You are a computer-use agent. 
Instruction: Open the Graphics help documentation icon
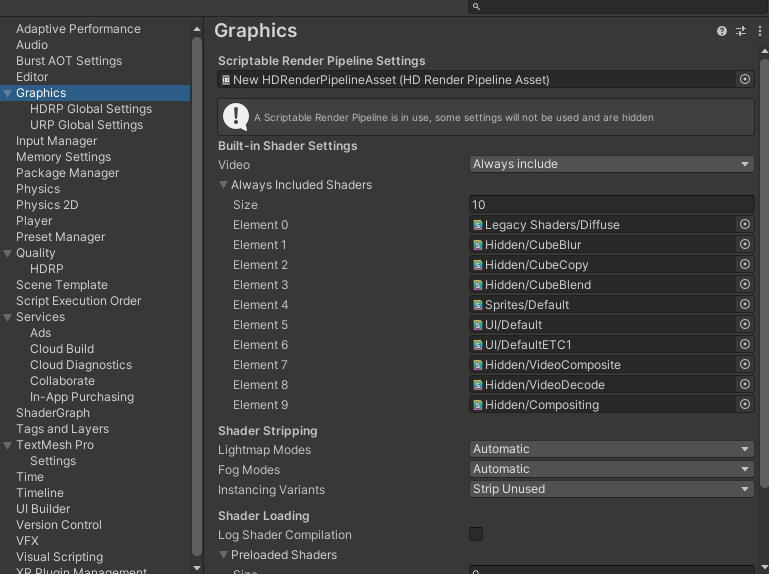click(x=722, y=31)
